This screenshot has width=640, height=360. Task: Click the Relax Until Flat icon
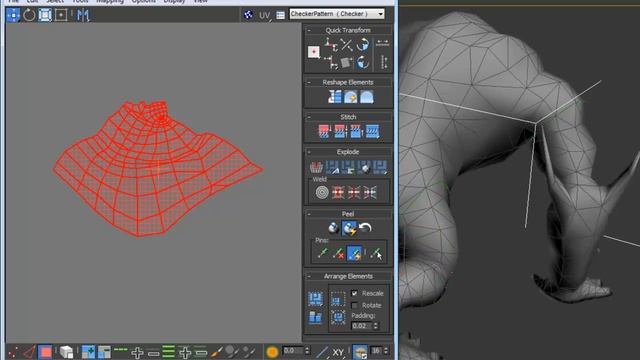coord(350,97)
